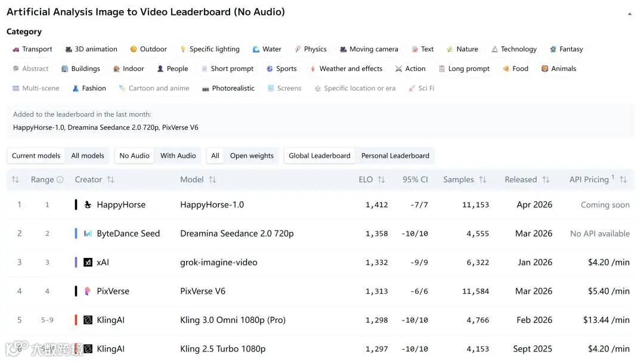644x361 pixels.
Task: Select the Moving camera category
Action: coord(369,49)
